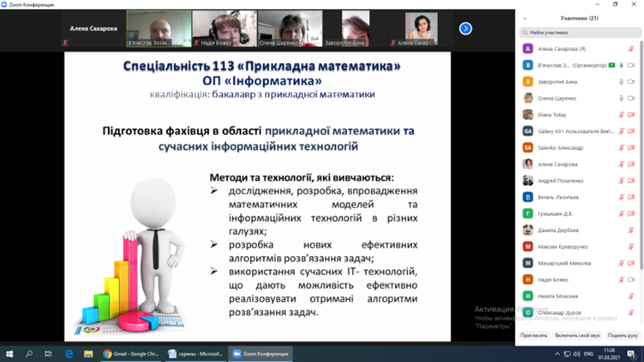
Task: Collapse participants panel using header chevron
Action: coord(525,19)
